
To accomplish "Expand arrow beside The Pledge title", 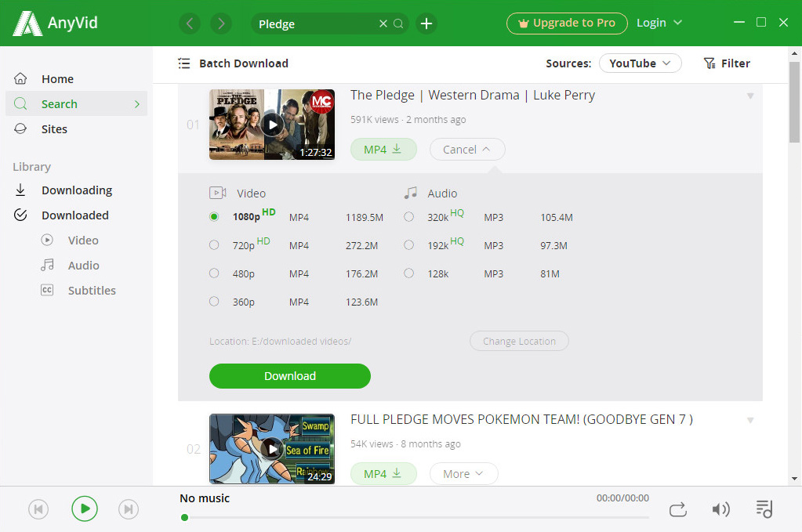I will (750, 96).
